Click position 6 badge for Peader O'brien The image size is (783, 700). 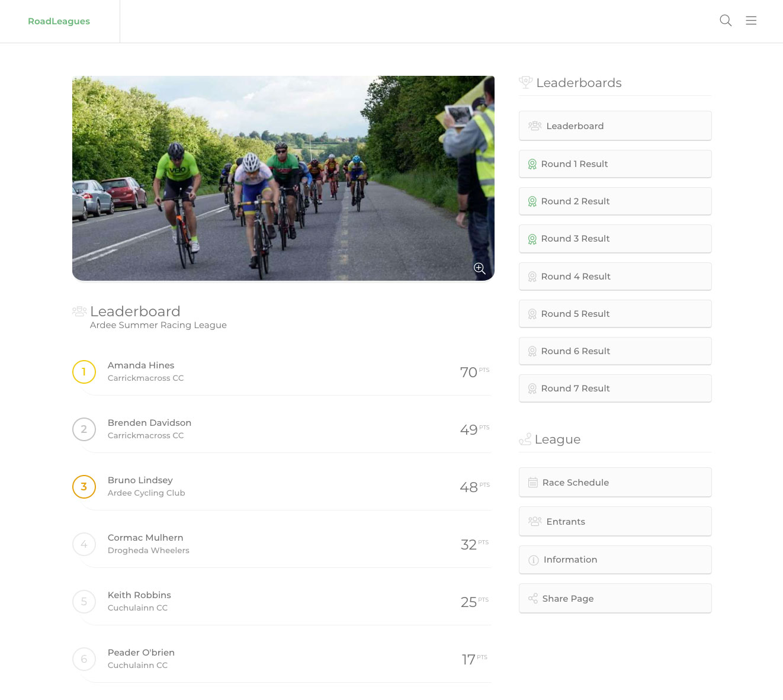coord(84,659)
